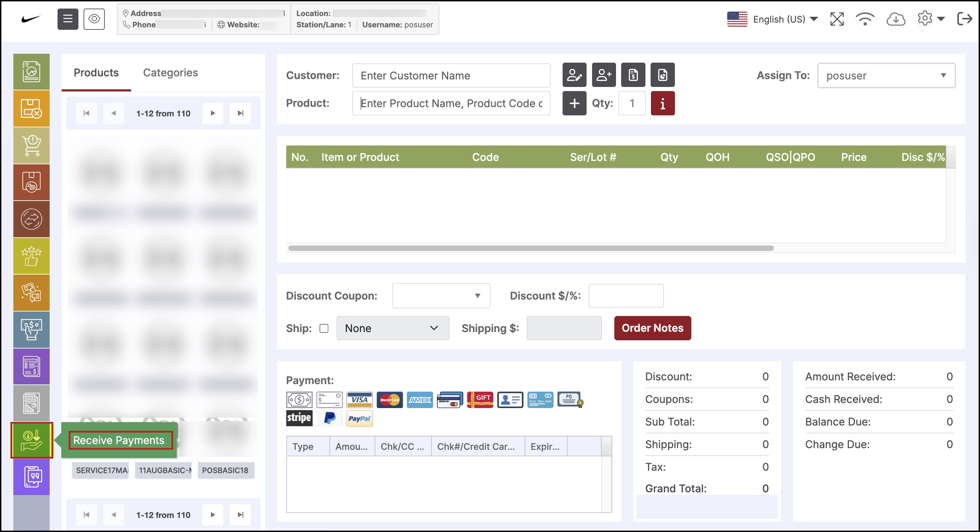Open the gray reports document sidebar icon
The height and width of the screenshot is (532, 980).
click(x=31, y=403)
